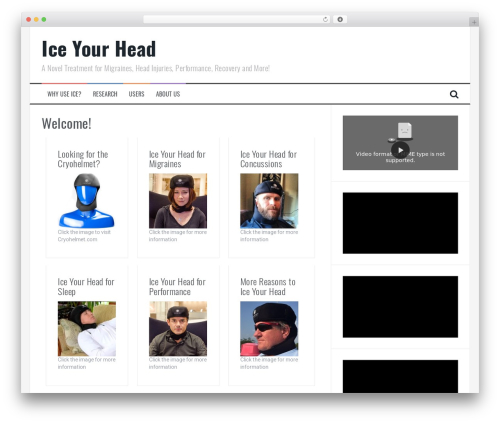Click the first black video block below the player

click(400, 223)
